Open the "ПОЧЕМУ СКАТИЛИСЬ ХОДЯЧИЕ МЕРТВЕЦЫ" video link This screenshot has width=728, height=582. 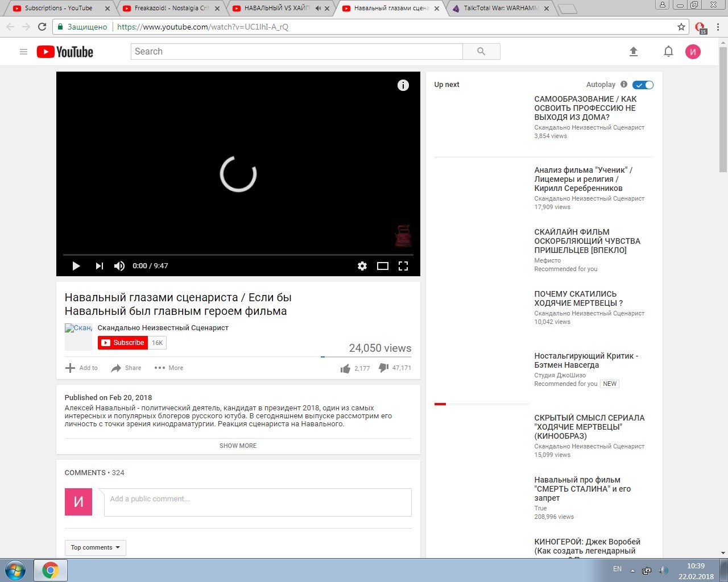click(578, 298)
